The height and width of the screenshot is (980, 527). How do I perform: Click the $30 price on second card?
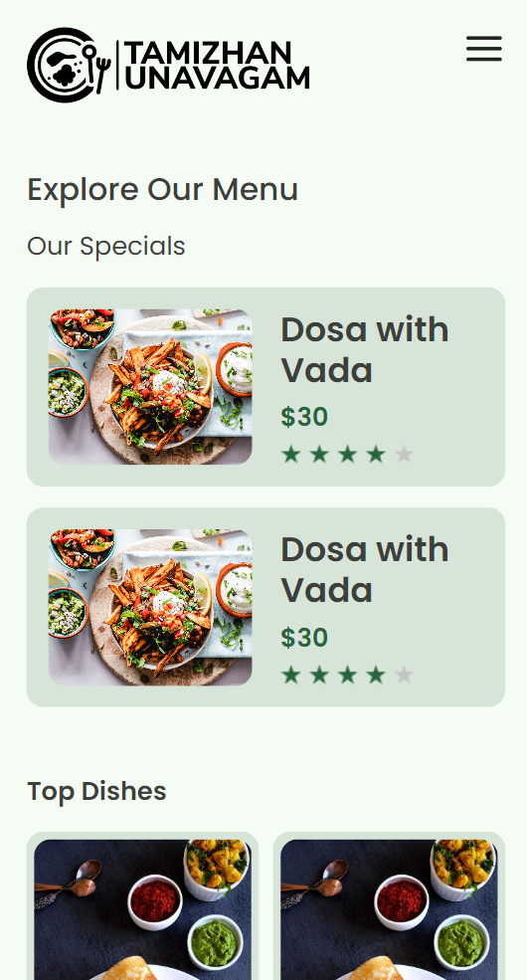[304, 638]
